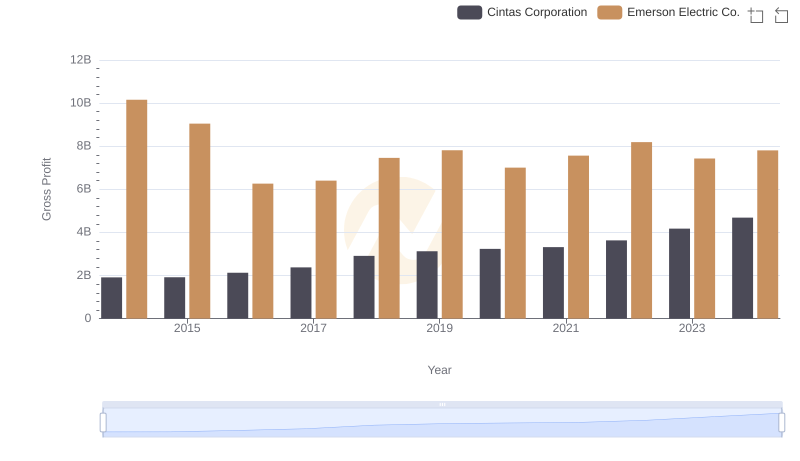The height and width of the screenshot is (461, 800).
Task: Click the 2023 x-axis label
Action: coord(692,328)
